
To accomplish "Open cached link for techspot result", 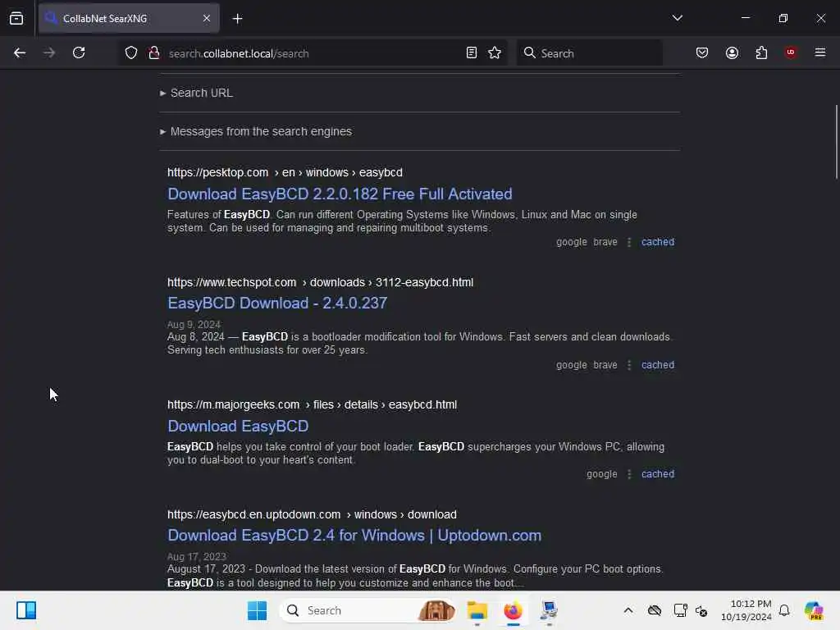I will pyautogui.click(x=658, y=365).
